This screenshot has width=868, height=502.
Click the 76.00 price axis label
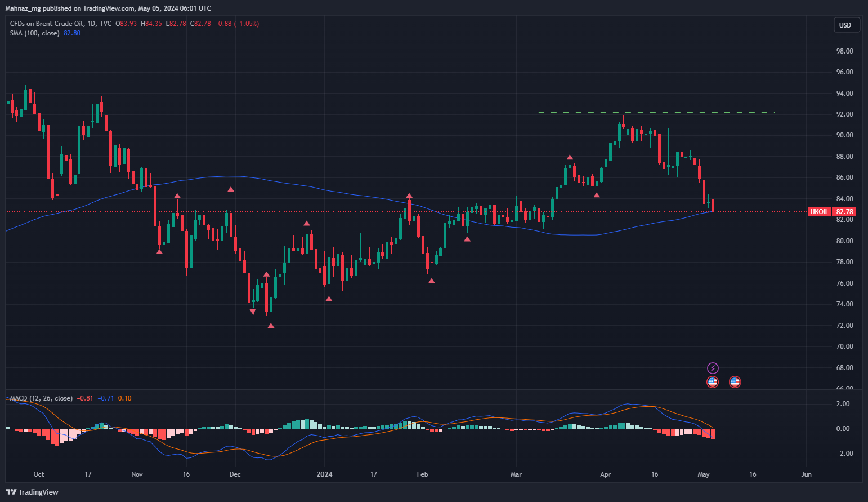pyautogui.click(x=844, y=283)
